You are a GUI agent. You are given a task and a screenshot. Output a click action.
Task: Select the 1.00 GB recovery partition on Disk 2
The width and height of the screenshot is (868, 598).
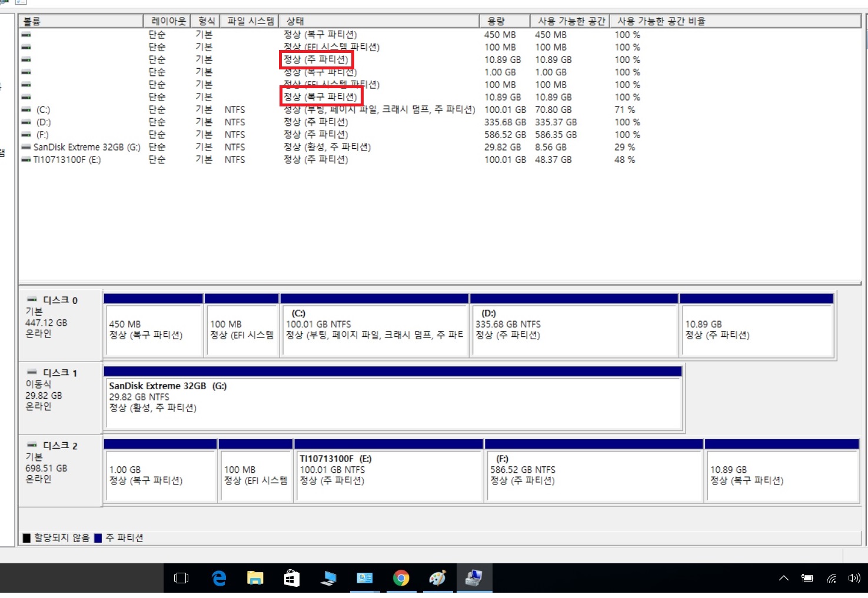(x=161, y=471)
